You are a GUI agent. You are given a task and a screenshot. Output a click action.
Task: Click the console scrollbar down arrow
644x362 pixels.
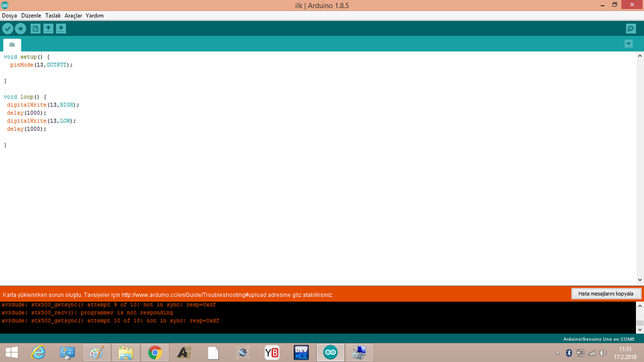click(640, 329)
